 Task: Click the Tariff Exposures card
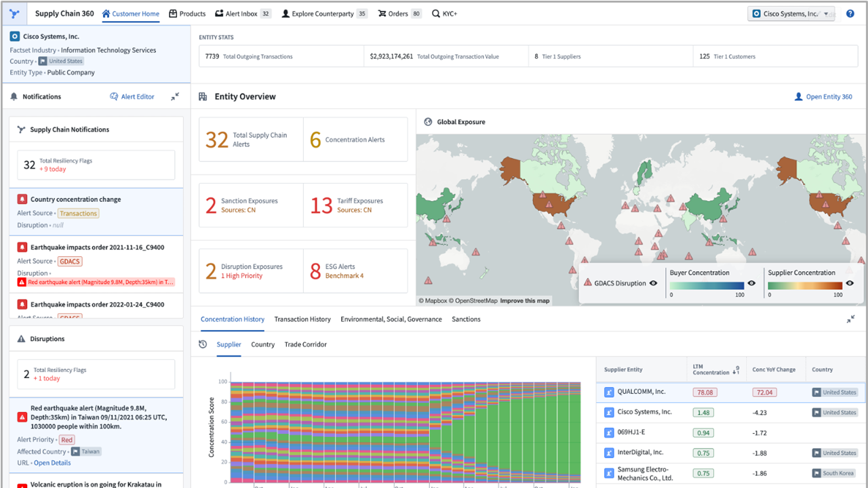(355, 205)
